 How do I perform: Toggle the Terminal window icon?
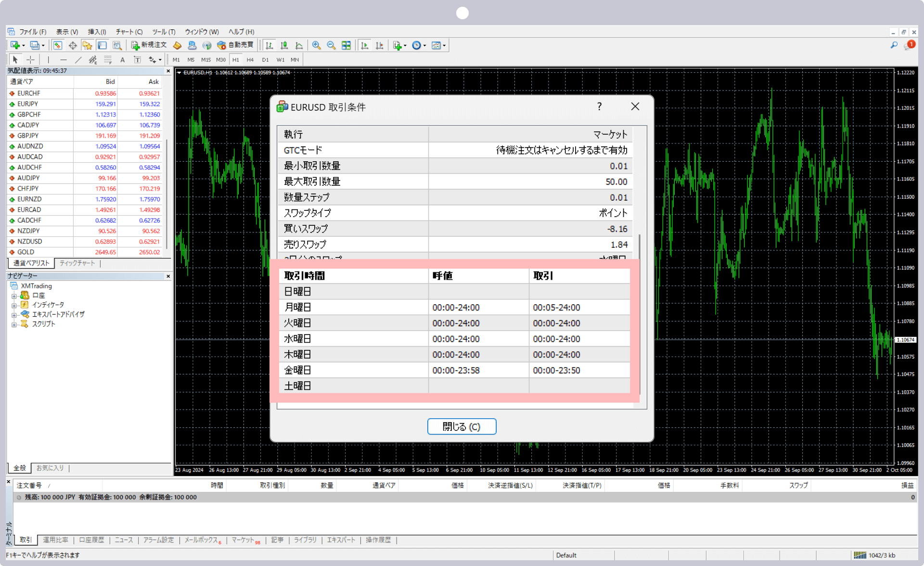click(x=102, y=45)
